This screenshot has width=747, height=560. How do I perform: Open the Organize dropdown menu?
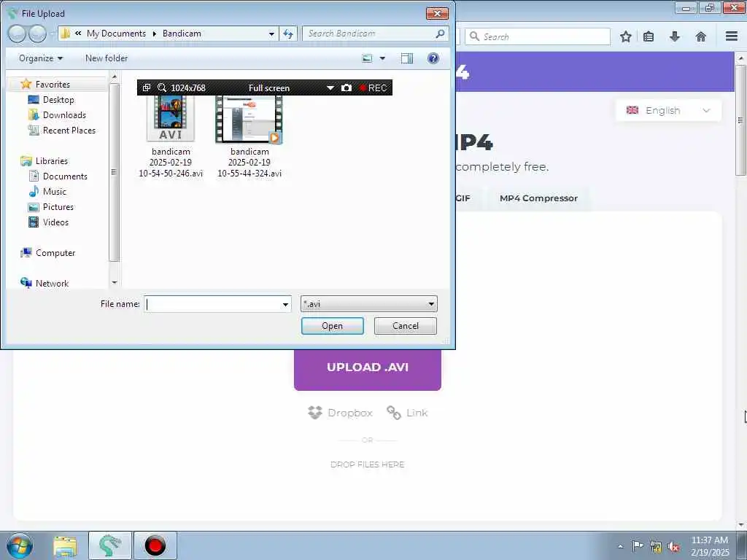coord(41,58)
